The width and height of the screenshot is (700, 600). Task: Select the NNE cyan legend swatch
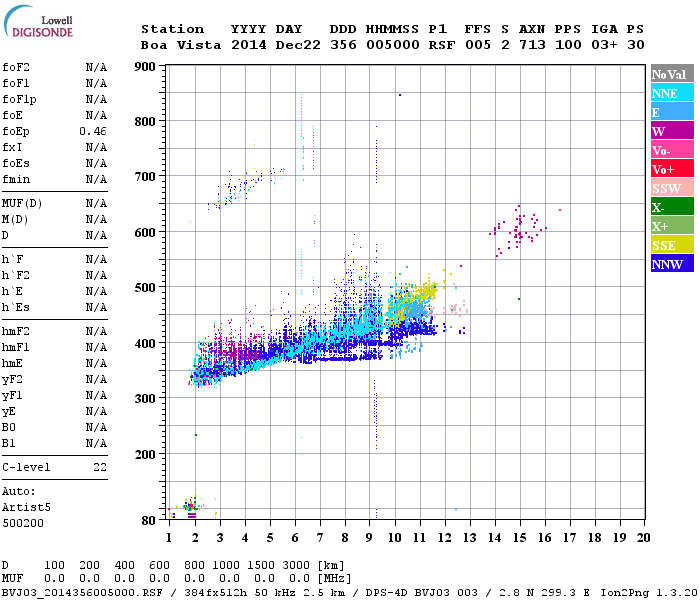click(672, 92)
